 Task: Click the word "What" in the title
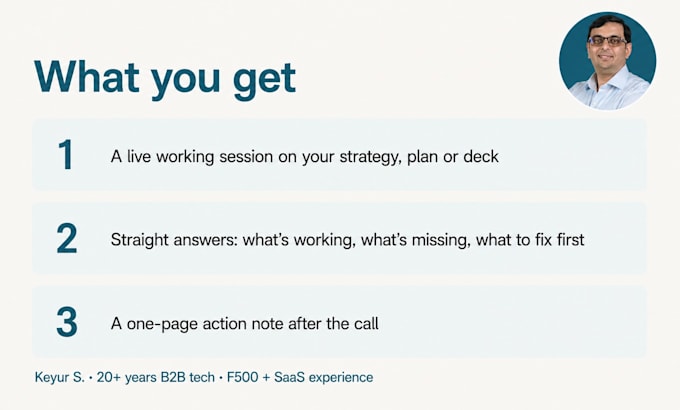[87, 76]
